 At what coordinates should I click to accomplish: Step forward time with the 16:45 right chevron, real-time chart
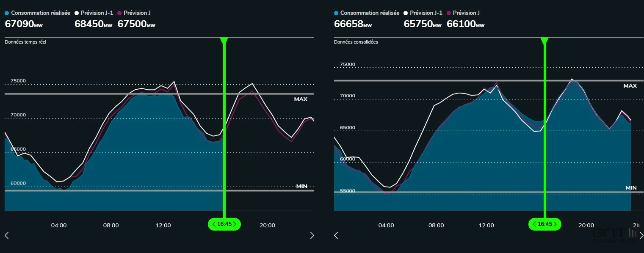click(x=235, y=224)
